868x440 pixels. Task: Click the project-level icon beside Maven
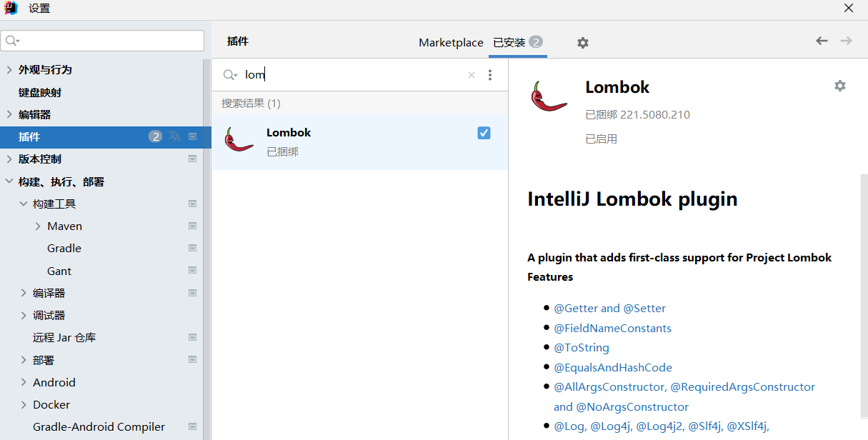[x=192, y=226]
